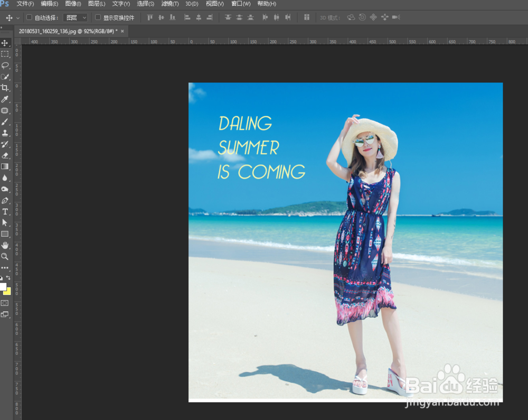
Task: Select the Lasso tool
Action: (x=5, y=66)
